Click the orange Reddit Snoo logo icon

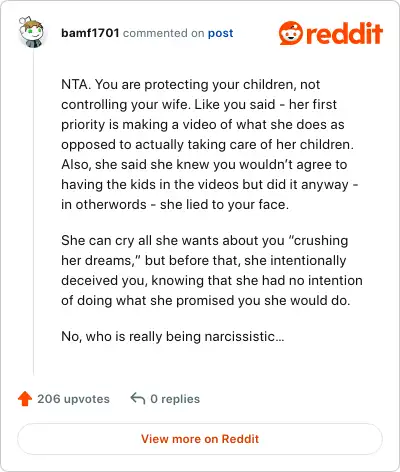(291, 33)
